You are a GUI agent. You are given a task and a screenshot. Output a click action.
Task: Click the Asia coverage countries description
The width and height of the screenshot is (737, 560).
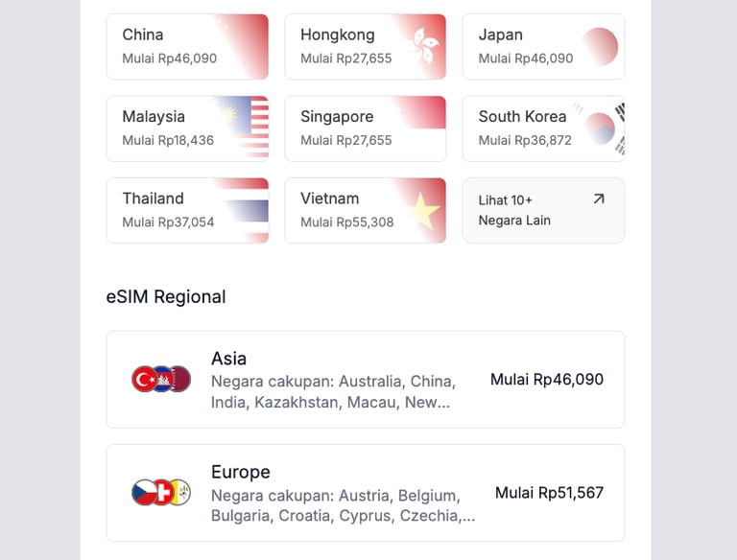(x=333, y=391)
